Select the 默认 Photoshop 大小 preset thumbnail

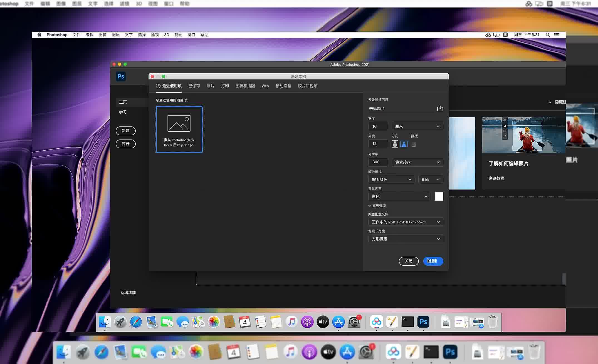coord(179,129)
